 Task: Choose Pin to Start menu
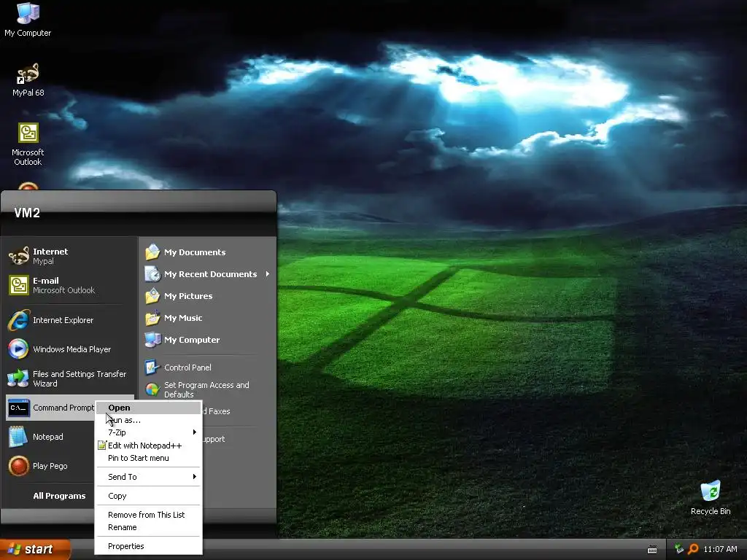pyautogui.click(x=149, y=458)
